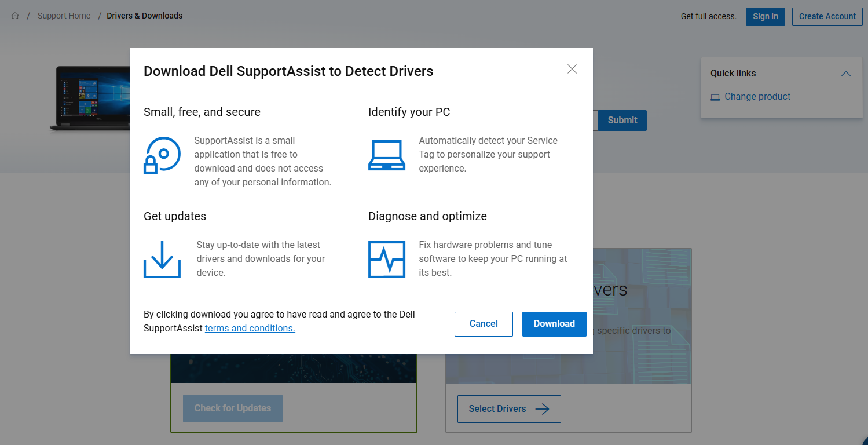This screenshot has height=445, width=868.
Task: Click the home icon in breadcrumb
Action: (15, 16)
